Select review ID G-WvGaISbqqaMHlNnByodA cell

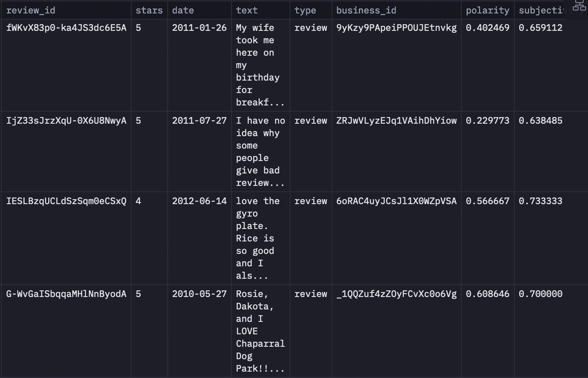(x=66, y=331)
